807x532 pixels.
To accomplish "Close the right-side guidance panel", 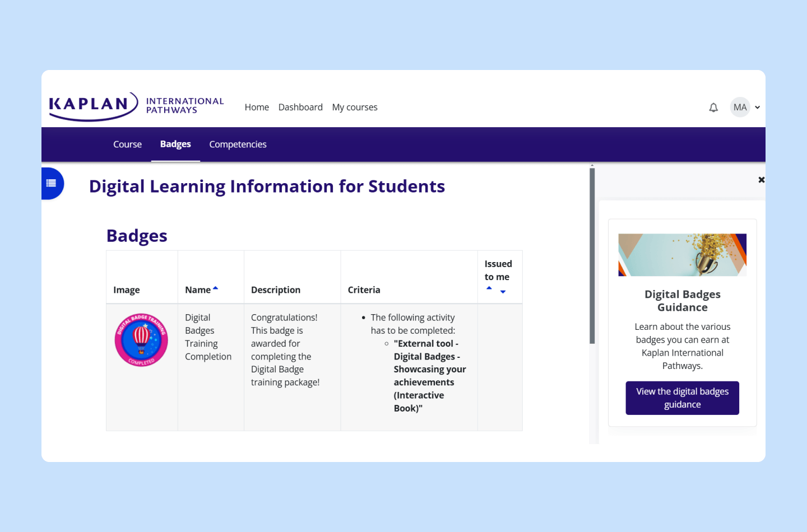I will point(761,180).
